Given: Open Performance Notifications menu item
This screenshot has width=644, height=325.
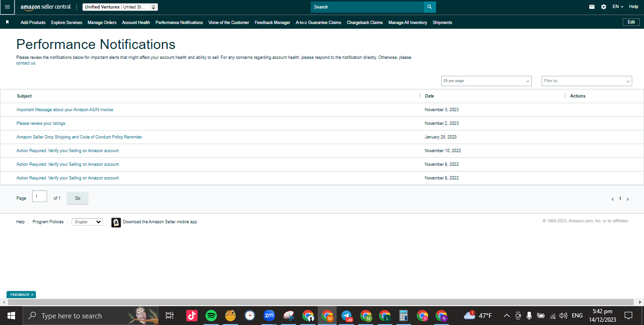Looking at the screenshot, I should point(179,23).
